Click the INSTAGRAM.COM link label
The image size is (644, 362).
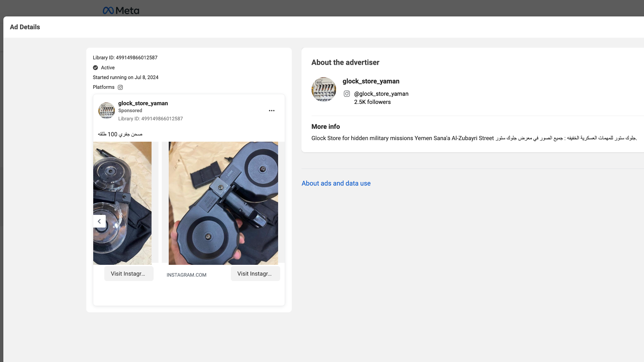point(186,275)
